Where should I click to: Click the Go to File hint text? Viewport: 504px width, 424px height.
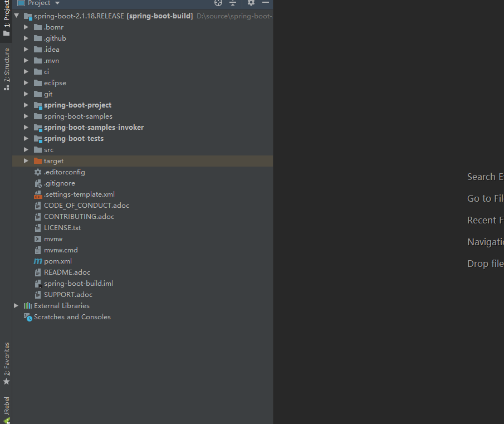point(486,198)
